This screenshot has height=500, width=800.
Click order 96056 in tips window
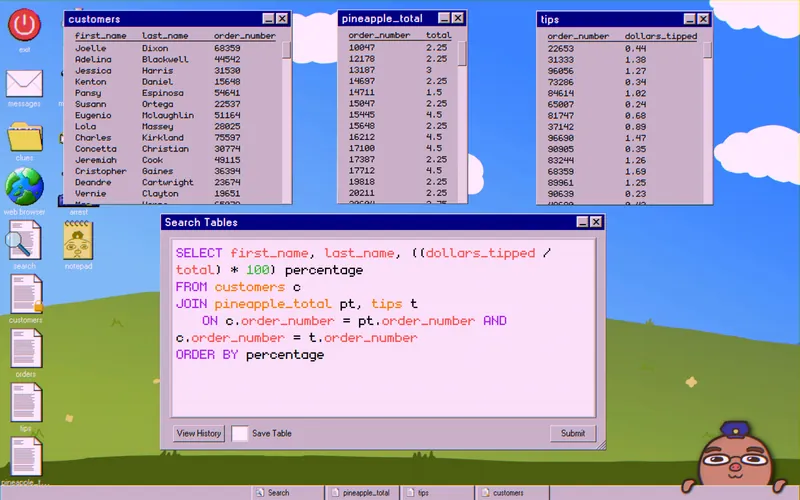click(561, 71)
